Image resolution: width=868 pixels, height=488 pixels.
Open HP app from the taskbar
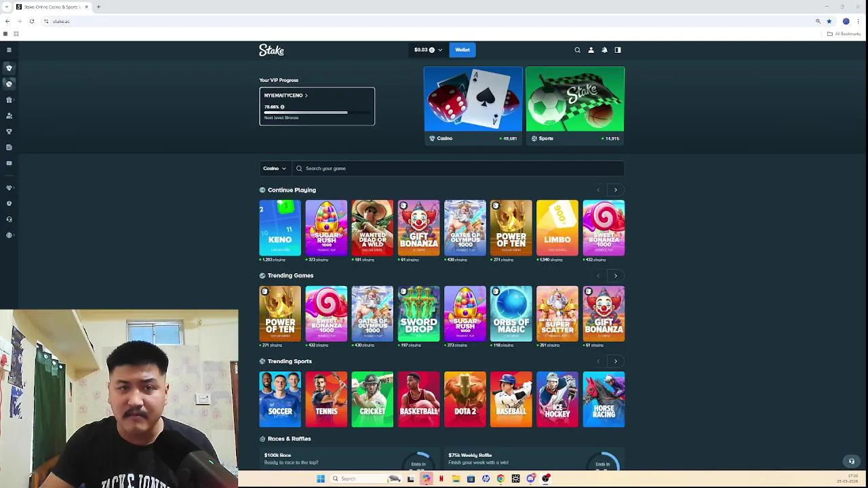486,479
